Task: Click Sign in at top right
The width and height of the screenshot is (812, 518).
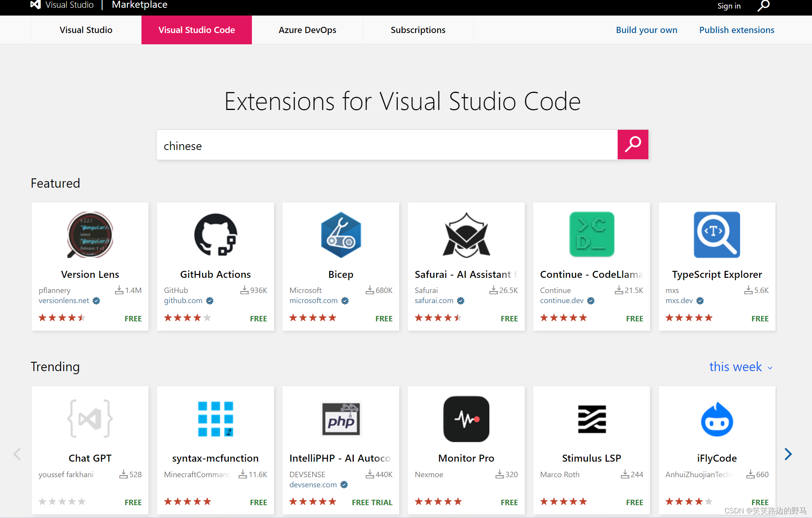Action: click(729, 6)
